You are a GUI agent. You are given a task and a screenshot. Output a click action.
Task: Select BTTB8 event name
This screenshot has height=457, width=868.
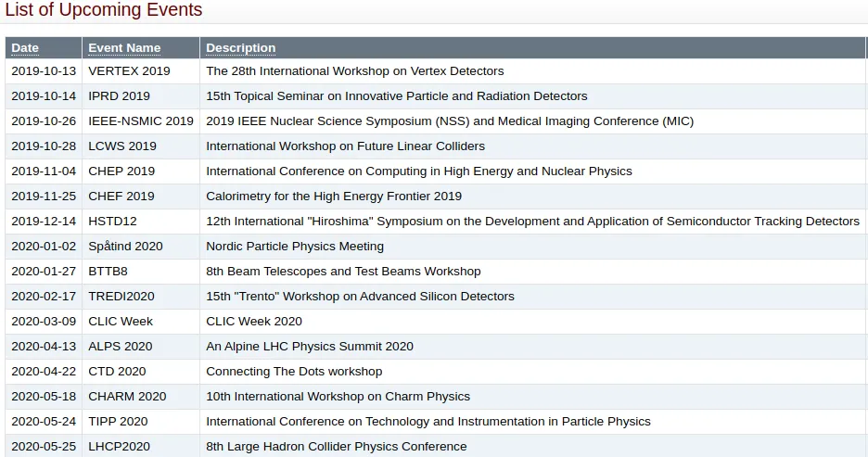pyautogui.click(x=108, y=271)
